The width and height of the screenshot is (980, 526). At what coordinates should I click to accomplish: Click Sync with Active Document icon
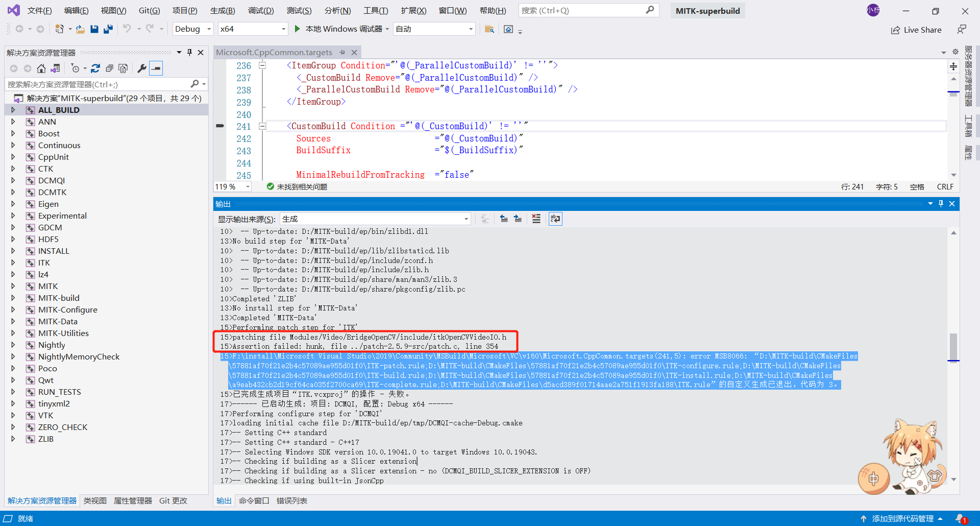95,68
